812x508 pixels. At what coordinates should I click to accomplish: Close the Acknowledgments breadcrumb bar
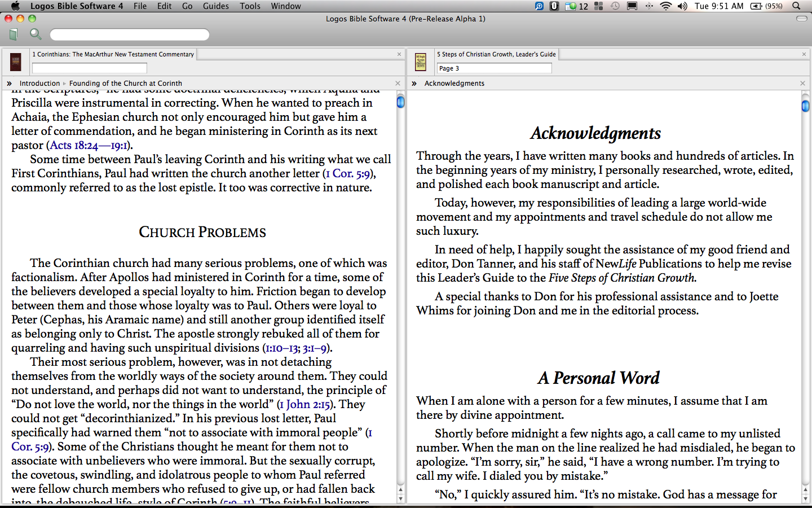pos(802,83)
